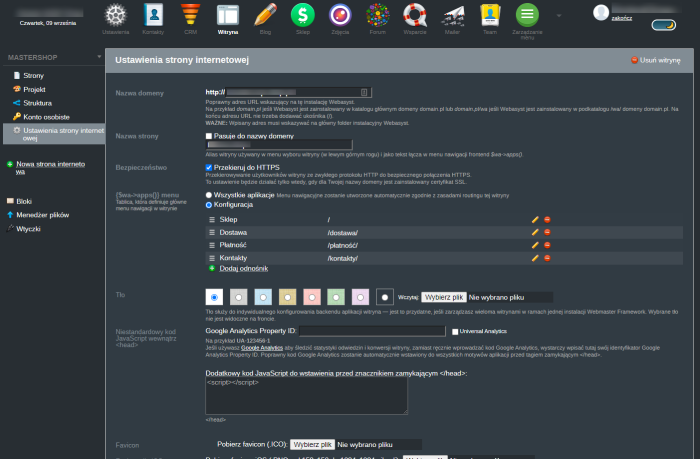Open Zarządzanie menu green icon
The image size is (700, 459).
(527, 15)
